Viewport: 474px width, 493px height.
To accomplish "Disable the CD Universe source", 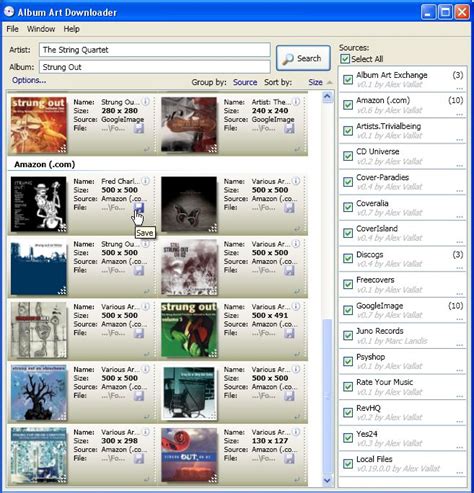I will pos(348,156).
